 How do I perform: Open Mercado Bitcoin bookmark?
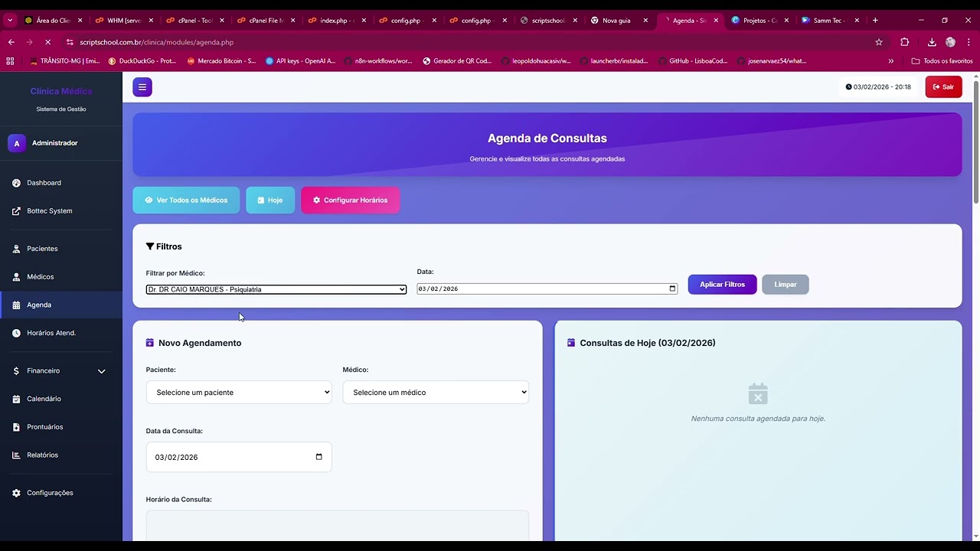click(x=221, y=60)
